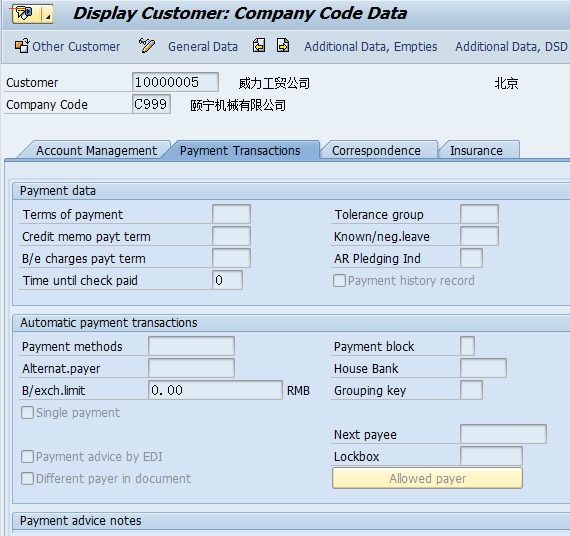570x536 pixels.
Task: Expand the small arrow beside title icon
Action: (x=48, y=15)
